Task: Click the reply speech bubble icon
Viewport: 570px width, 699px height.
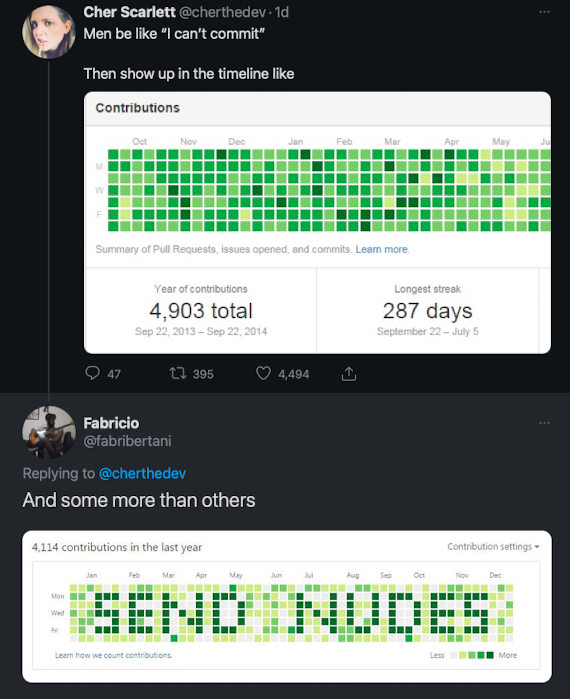Action: point(92,373)
